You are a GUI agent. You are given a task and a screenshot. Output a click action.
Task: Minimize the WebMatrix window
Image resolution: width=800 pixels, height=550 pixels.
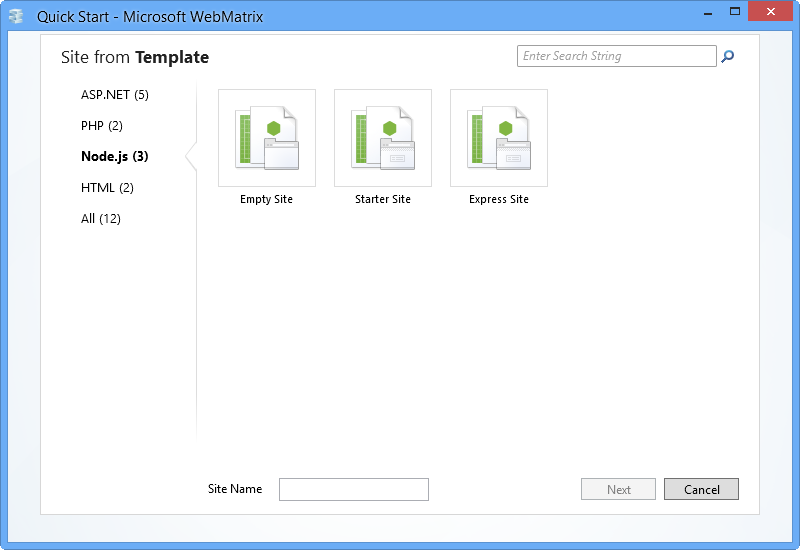708,12
